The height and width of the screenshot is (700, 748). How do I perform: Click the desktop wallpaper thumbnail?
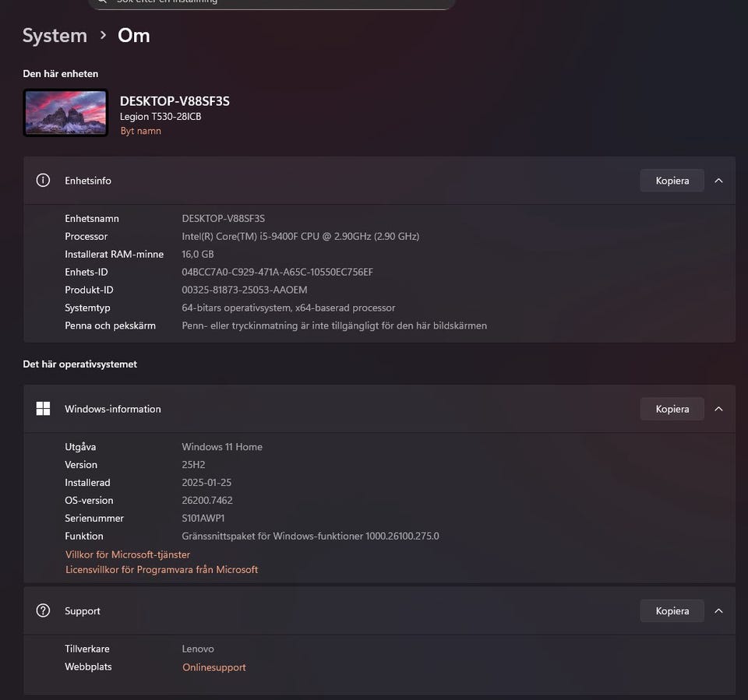(65, 113)
